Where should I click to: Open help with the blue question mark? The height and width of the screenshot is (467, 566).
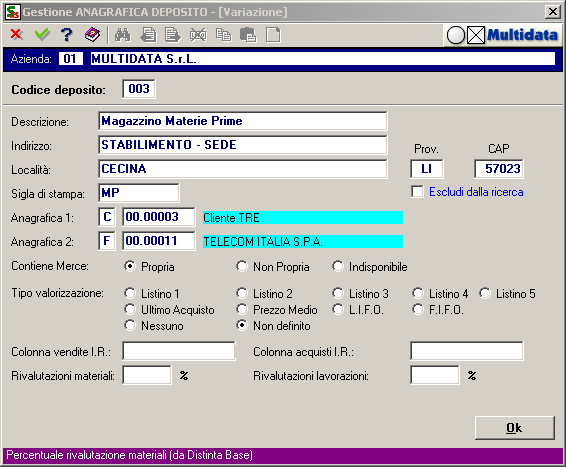tap(67, 35)
